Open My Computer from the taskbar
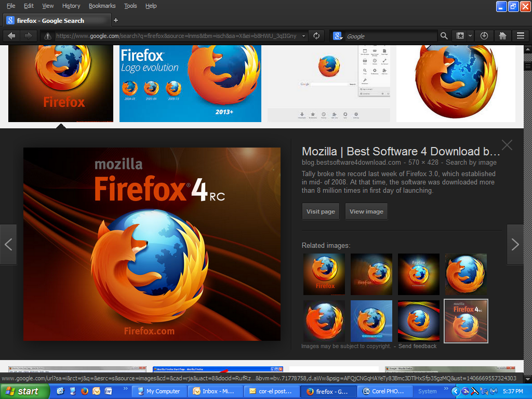532x399 pixels. coord(158,391)
